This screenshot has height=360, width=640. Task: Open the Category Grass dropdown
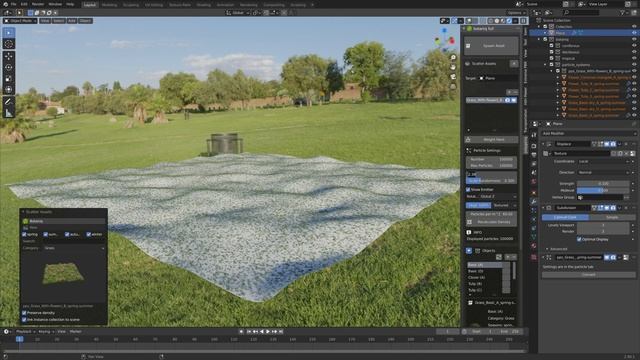pyautogui.click(x=74, y=248)
